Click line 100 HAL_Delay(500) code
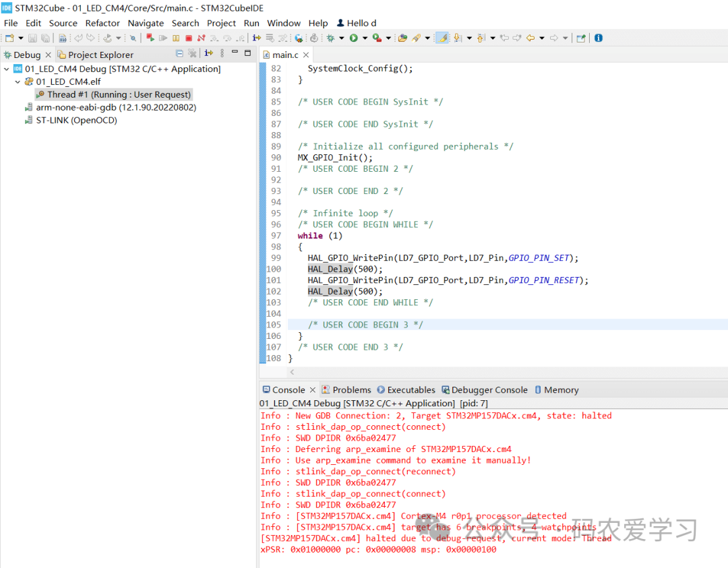This screenshot has height=568, width=728. coord(345,269)
